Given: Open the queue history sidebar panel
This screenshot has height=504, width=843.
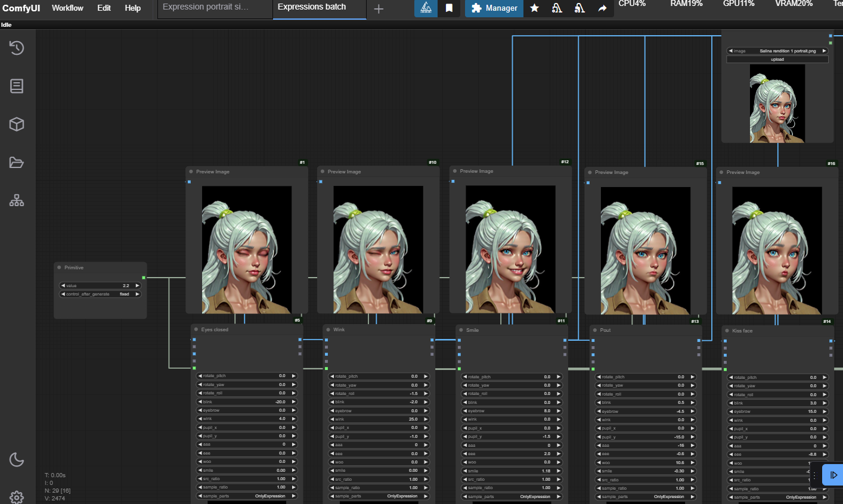Looking at the screenshot, I should [x=17, y=48].
